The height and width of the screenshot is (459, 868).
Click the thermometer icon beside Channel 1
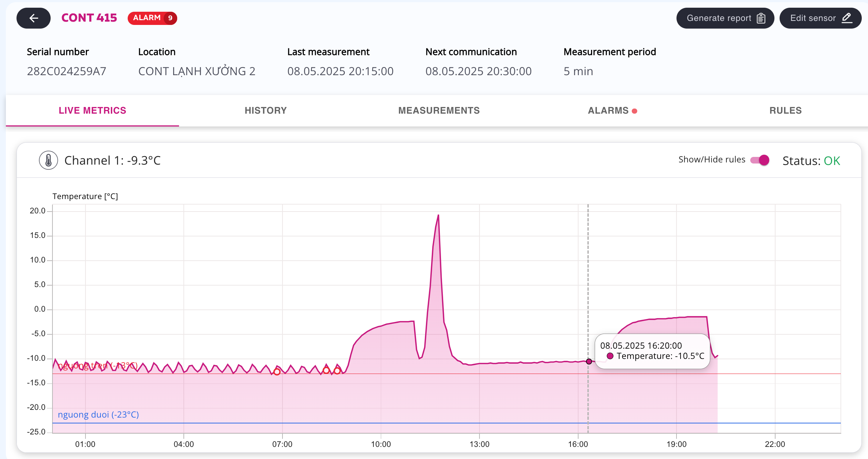pos(48,160)
